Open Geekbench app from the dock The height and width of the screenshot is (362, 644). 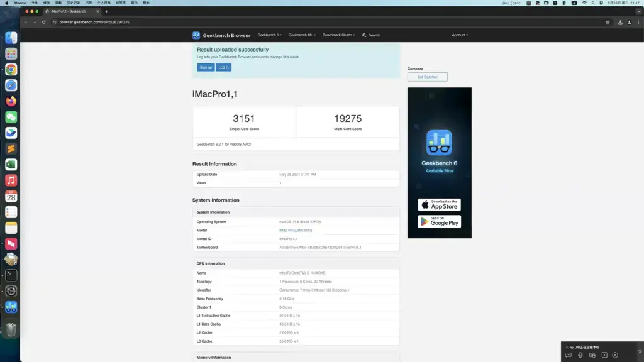(x=11, y=307)
